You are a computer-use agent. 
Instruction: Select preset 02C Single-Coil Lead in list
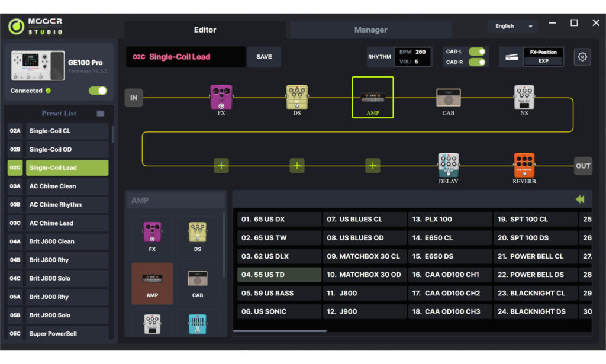coord(58,167)
